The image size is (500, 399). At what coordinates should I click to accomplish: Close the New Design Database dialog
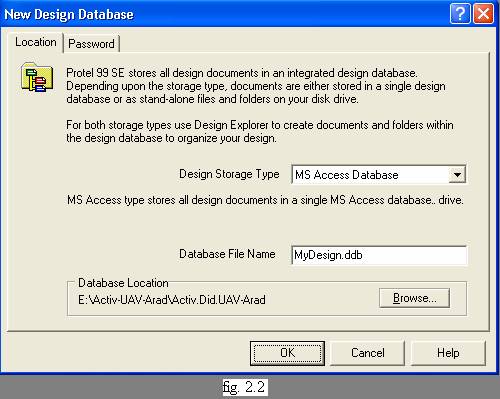[483, 14]
